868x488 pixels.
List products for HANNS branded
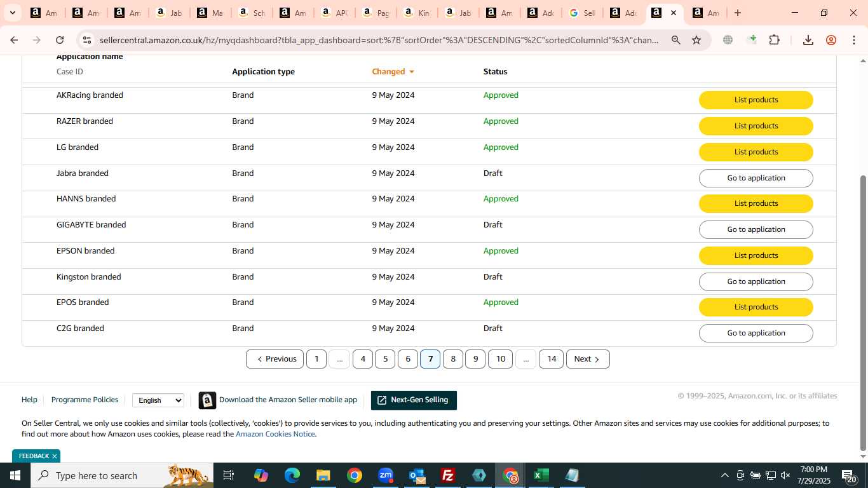point(756,203)
